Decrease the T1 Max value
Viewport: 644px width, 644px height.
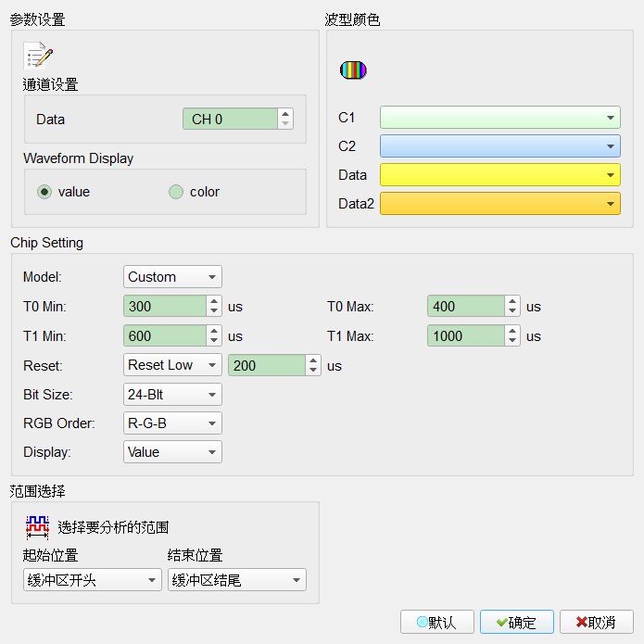click(512, 340)
